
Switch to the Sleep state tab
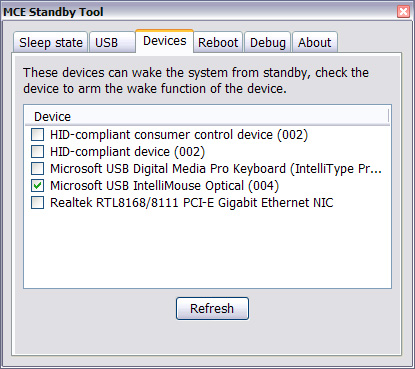pyautogui.click(x=51, y=43)
